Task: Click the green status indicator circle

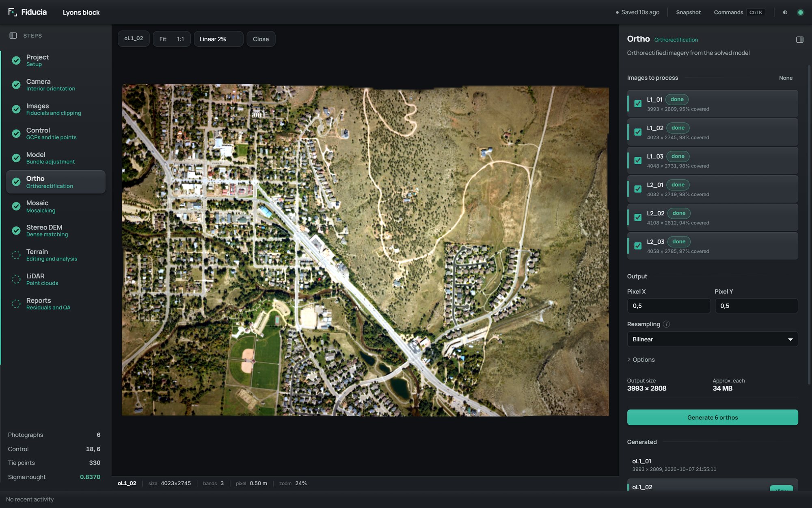Action: click(x=801, y=12)
